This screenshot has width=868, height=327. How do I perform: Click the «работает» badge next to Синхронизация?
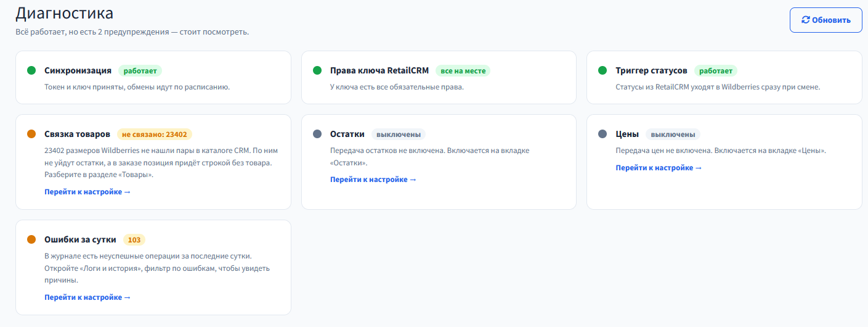click(140, 71)
